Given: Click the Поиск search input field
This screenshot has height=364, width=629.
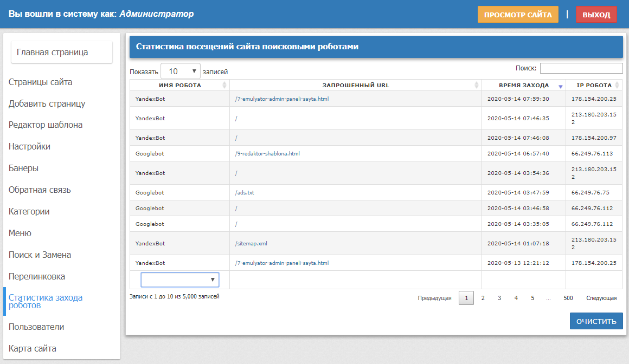Looking at the screenshot, I should 581,68.
